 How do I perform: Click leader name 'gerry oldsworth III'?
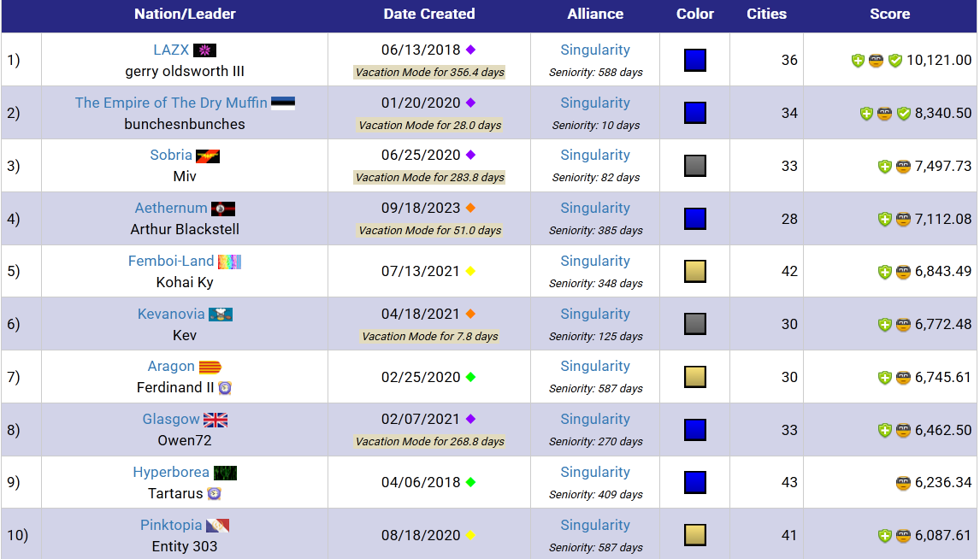pos(185,71)
